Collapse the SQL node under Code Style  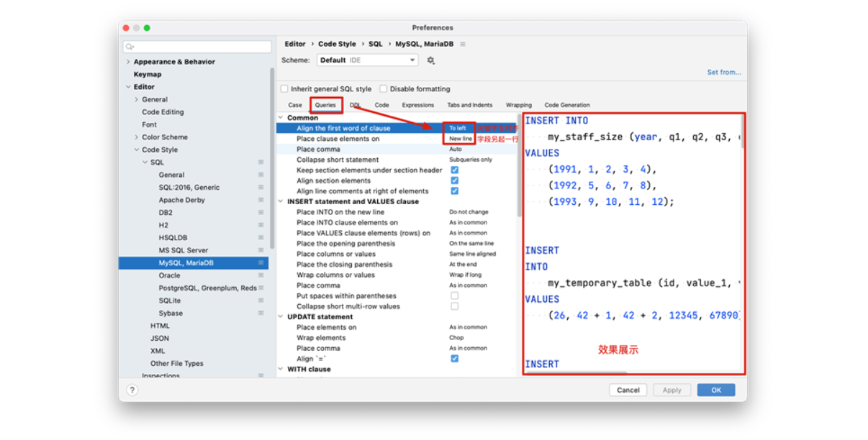(x=145, y=162)
